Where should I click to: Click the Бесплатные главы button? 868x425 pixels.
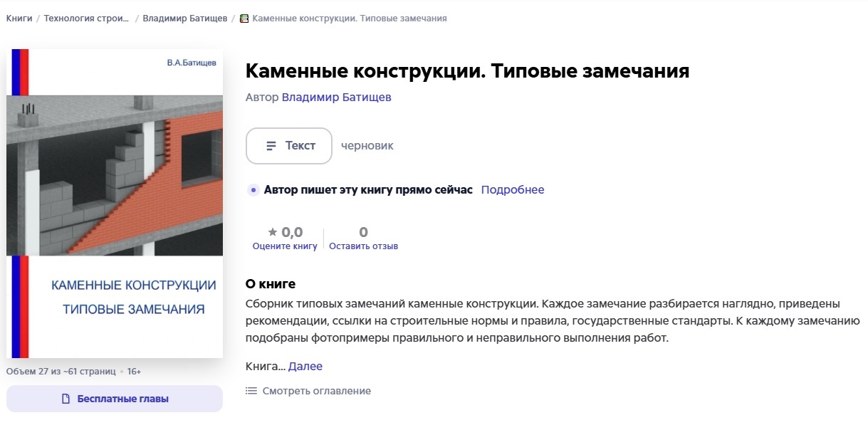pos(115,399)
